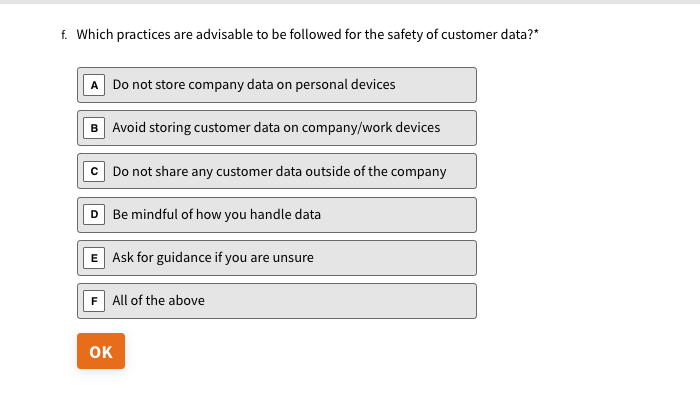Image resolution: width=700 pixels, height=400 pixels.
Task: Click the D key badge
Action: pos(94,215)
